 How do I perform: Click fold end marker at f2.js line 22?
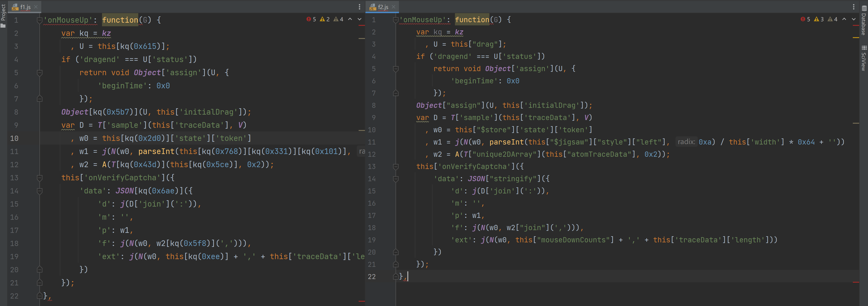click(396, 276)
